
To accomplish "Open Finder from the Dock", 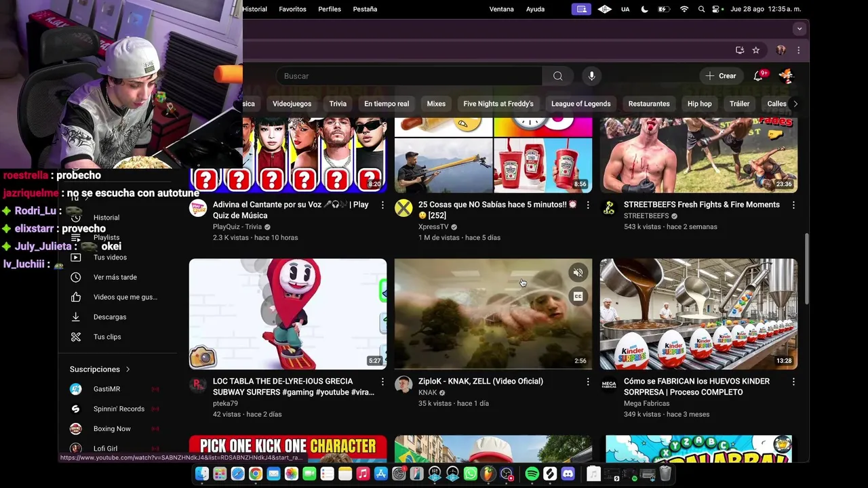I will click(x=202, y=474).
